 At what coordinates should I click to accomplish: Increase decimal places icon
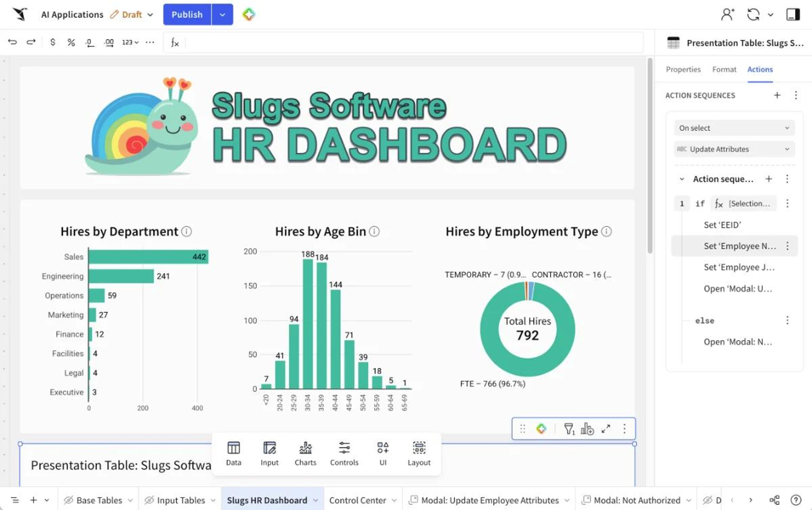(108, 42)
